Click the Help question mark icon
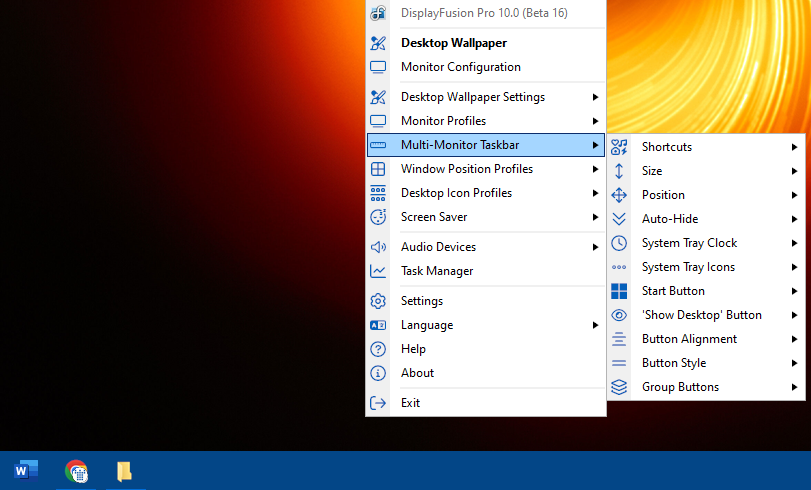This screenshot has width=811, height=490. [x=378, y=349]
